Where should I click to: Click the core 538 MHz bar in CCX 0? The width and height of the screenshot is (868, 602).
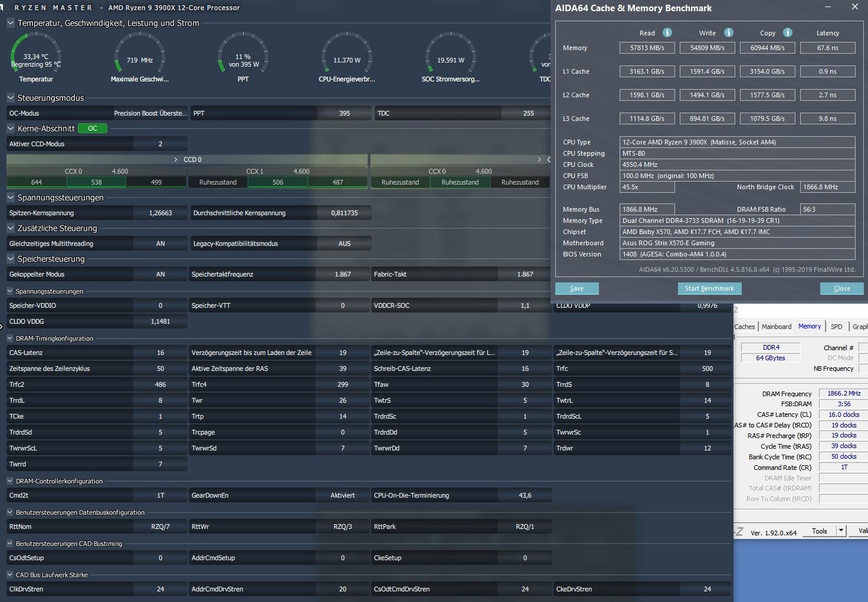coord(97,182)
